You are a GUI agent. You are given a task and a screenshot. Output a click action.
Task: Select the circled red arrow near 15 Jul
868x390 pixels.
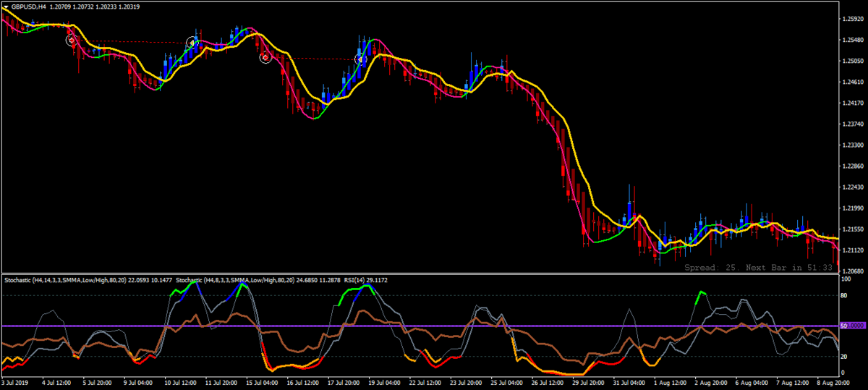pyautogui.click(x=265, y=56)
